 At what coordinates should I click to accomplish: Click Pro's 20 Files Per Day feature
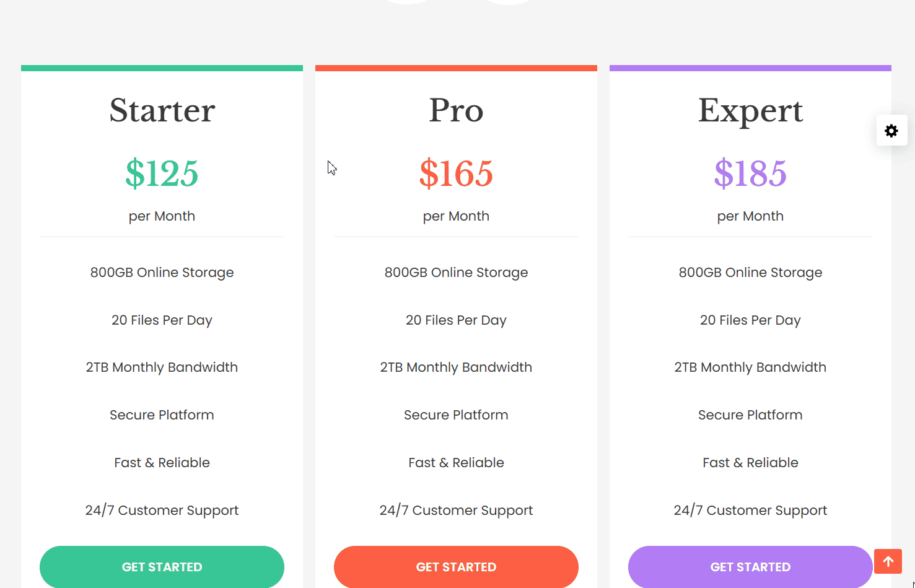(456, 320)
